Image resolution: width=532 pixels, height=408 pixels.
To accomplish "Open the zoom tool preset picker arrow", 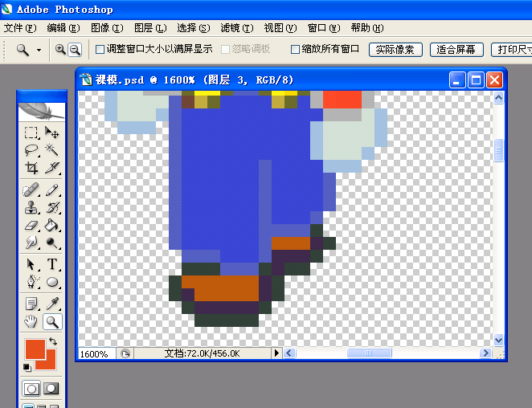I will point(39,50).
